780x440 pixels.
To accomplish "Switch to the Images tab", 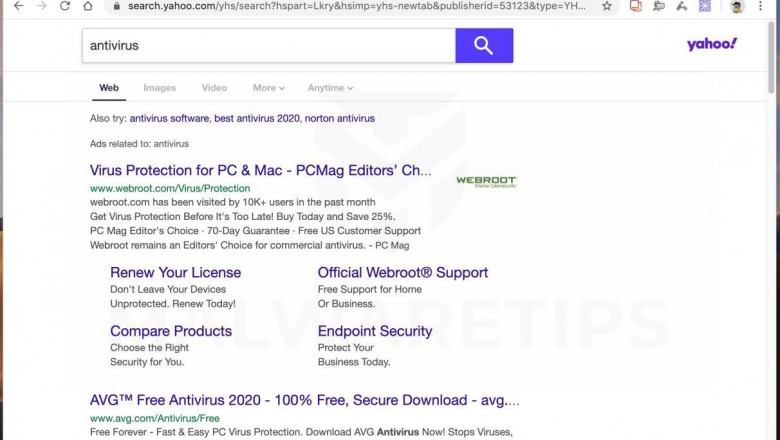I will coord(159,88).
